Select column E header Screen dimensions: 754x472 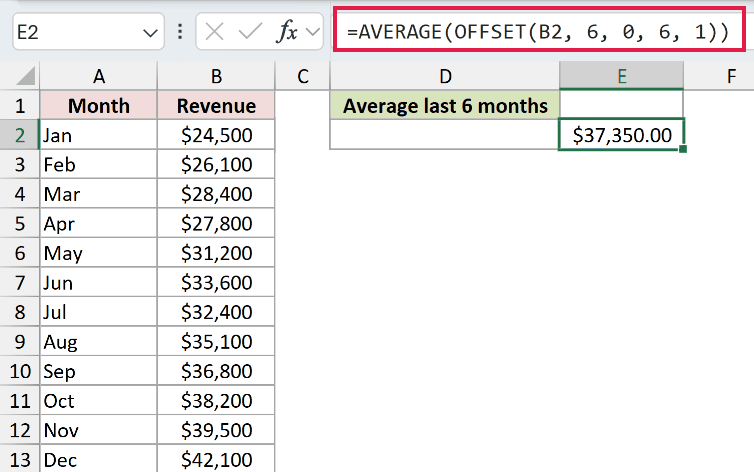point(621,76)
